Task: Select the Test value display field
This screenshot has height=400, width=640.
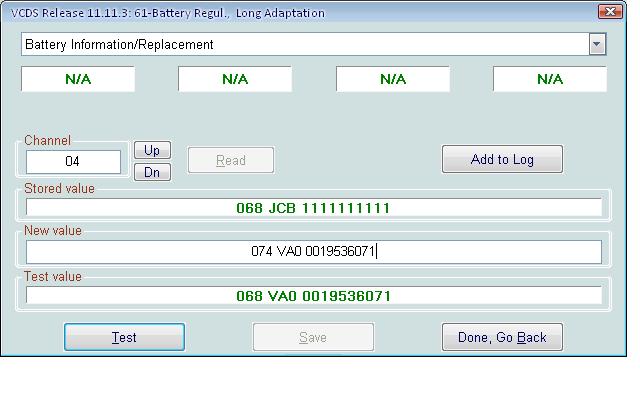Action: (313, 296)
